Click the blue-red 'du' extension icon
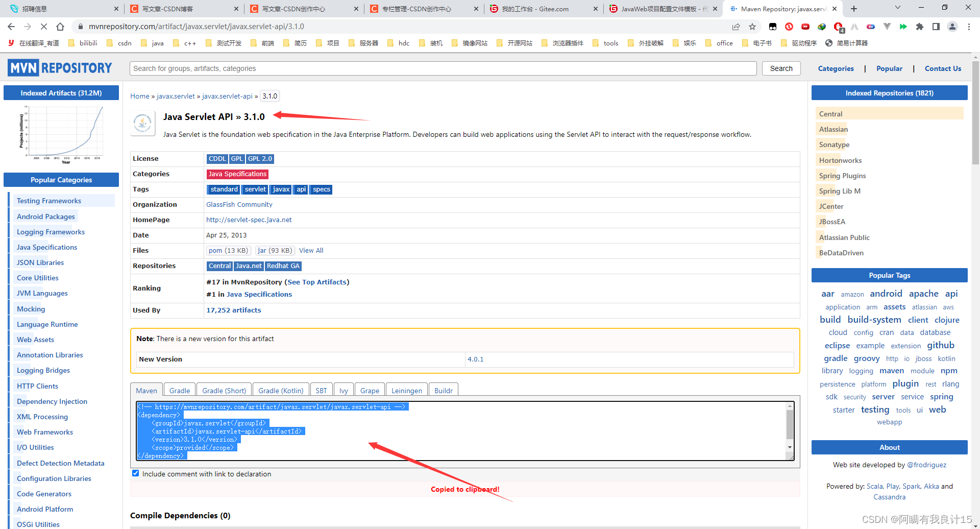 coord(871,27)
